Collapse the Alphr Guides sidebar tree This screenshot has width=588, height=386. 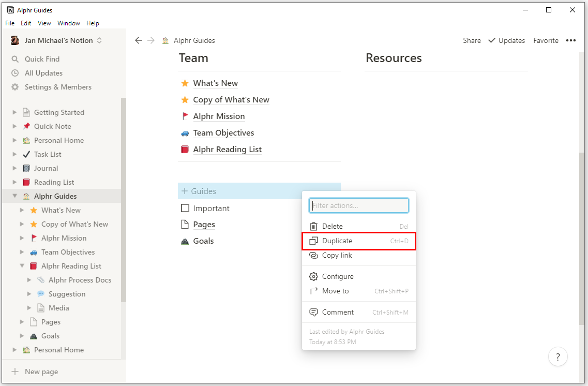(x=15, y=196)
